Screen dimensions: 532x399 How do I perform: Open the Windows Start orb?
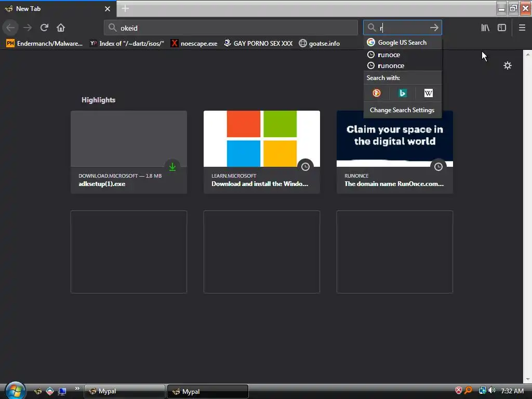pos(15,390)
